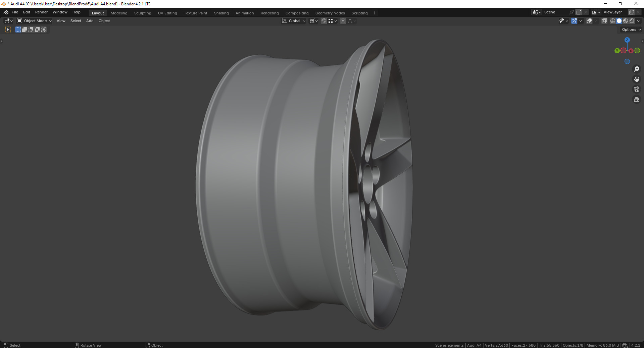Switch to solid viewport shading

coord(619,21)
